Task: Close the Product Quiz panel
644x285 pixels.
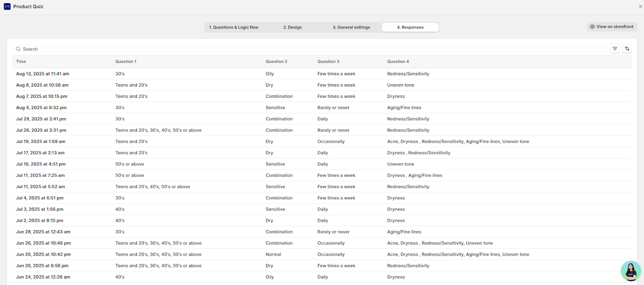Action: click(x=640, y=6)
